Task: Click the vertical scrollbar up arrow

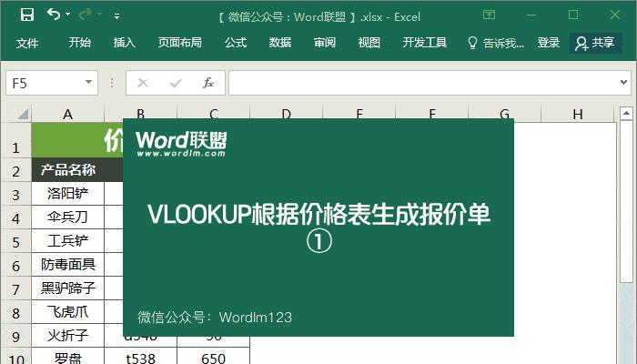Action: pos(626,113)
